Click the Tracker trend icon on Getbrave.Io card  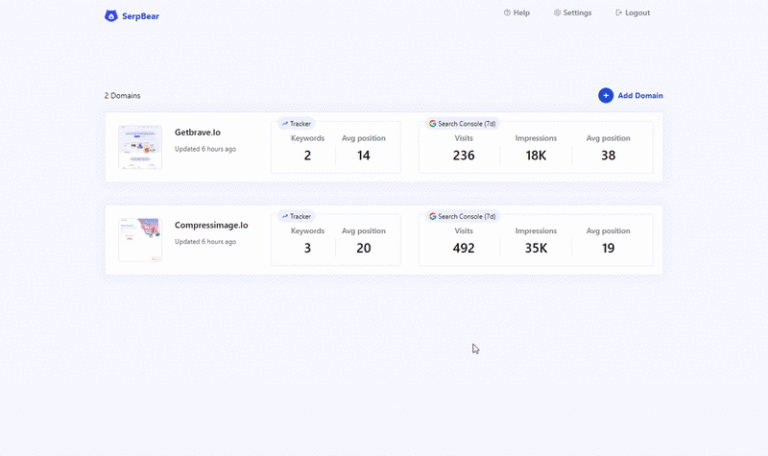pyautogui.click(x=285, y=124)
